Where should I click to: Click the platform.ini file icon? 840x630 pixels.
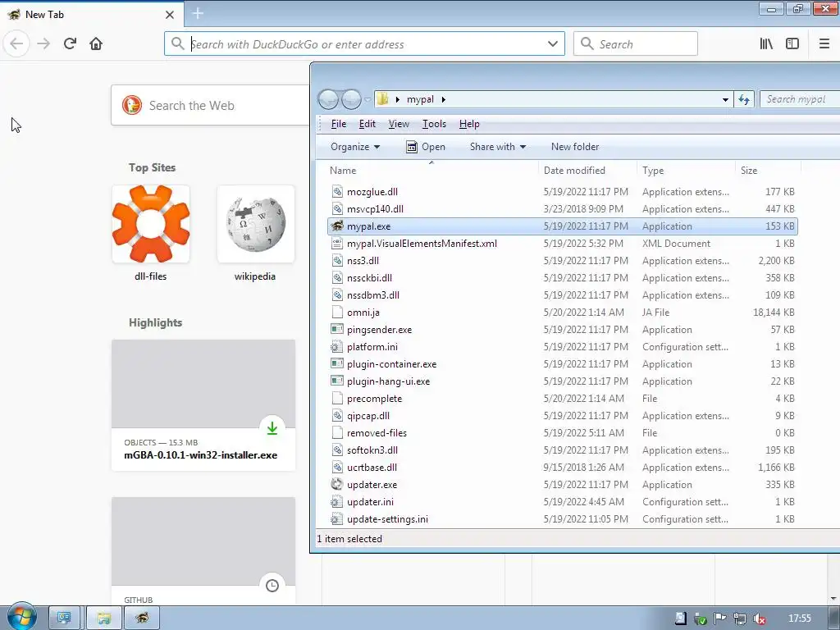point(337,347)
